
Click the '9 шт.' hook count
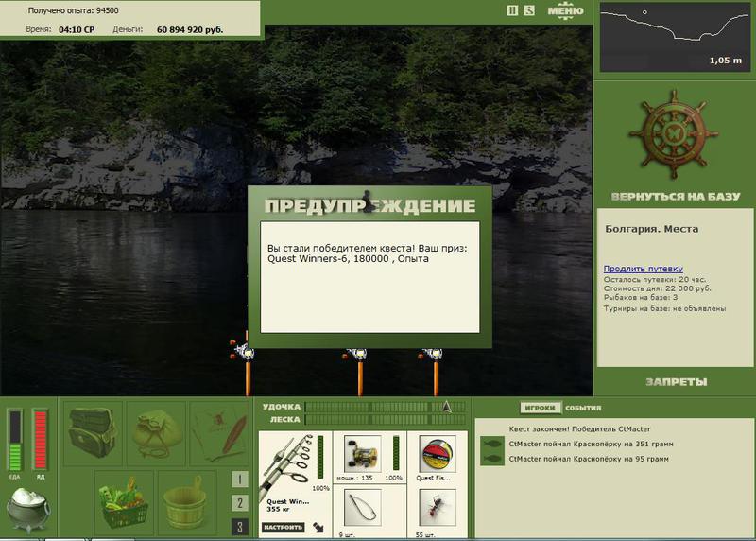point(346,534)
